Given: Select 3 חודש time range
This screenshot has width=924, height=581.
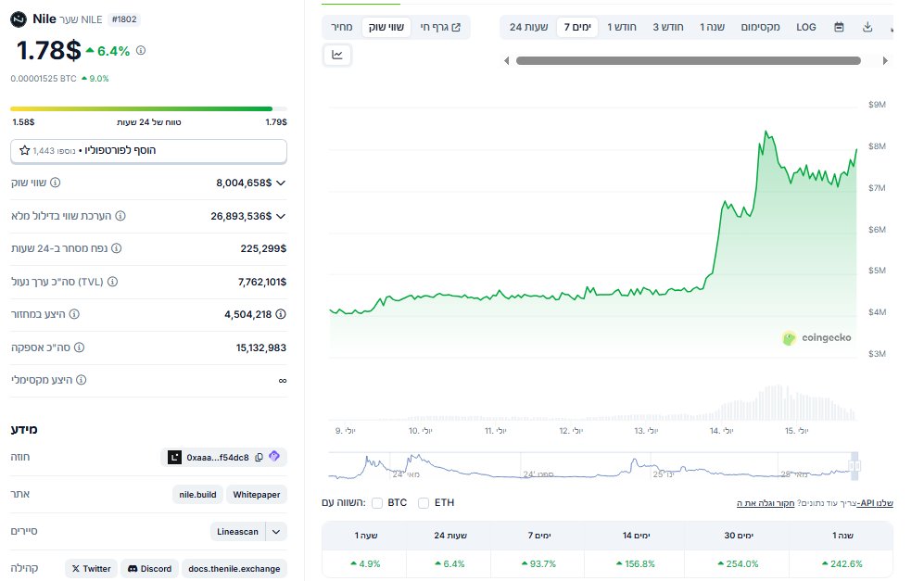Looking at the screenshot, I should 667,27.
